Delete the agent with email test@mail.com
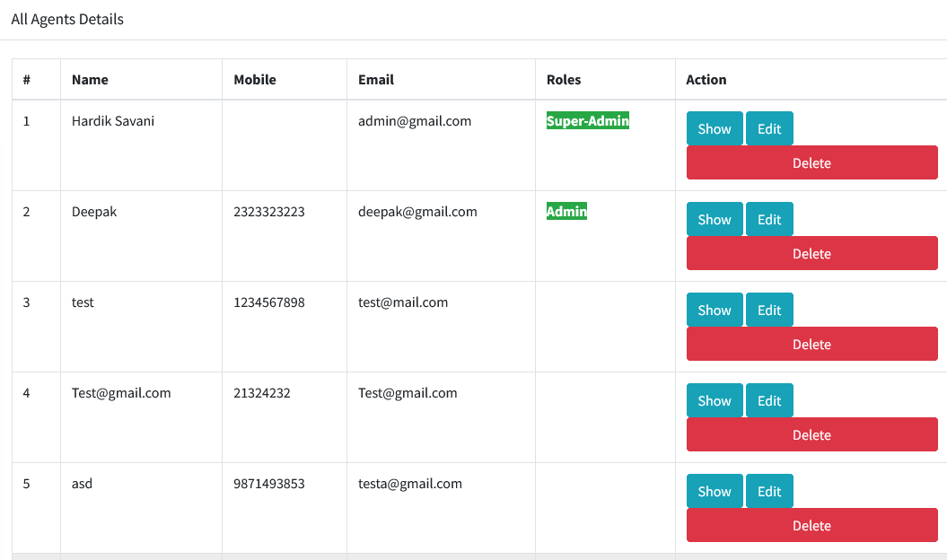The height and width of the screenshot is (560, 947). [x=811, y=344]
